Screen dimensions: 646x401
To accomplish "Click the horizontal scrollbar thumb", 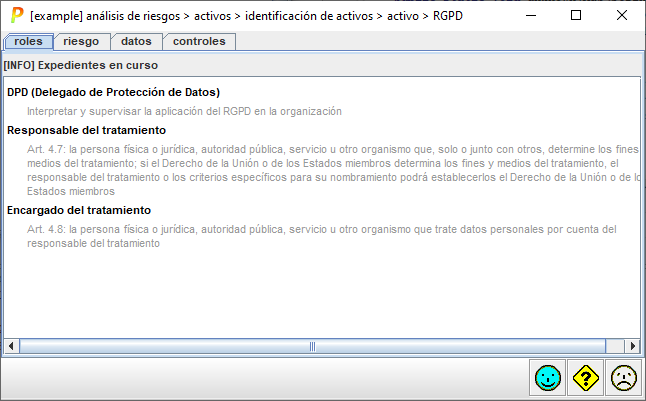I will [311, 346].
